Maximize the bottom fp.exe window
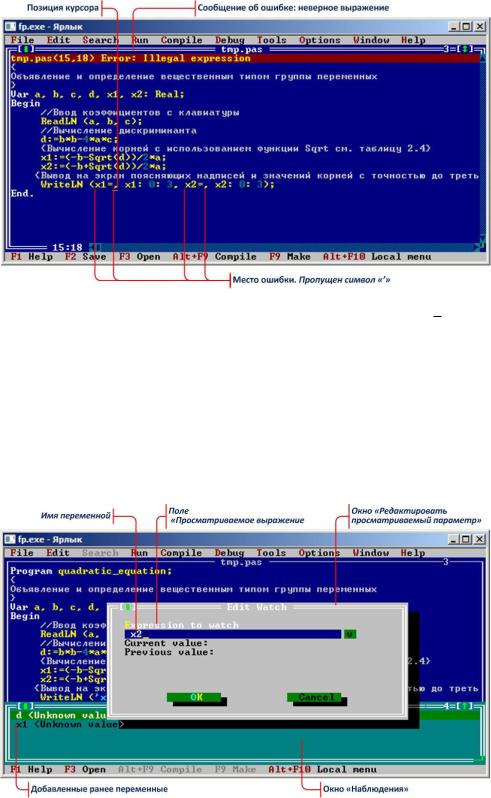491x798 pixels. pyautogui.click(x=466, y=539)
